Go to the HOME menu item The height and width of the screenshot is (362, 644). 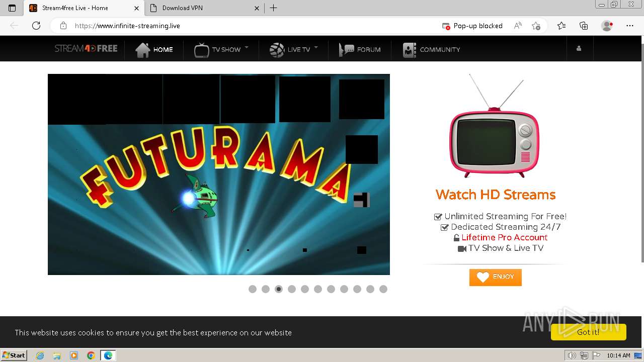tap(154, 49)
